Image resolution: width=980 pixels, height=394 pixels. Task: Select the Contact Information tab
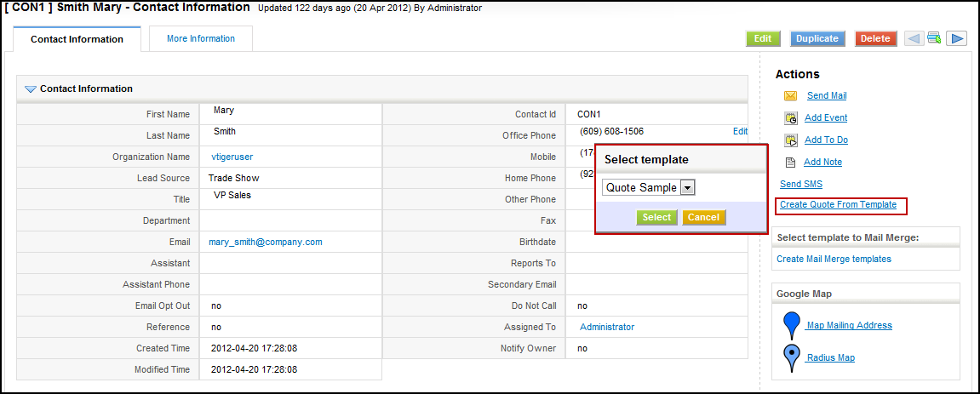[77, 39]
